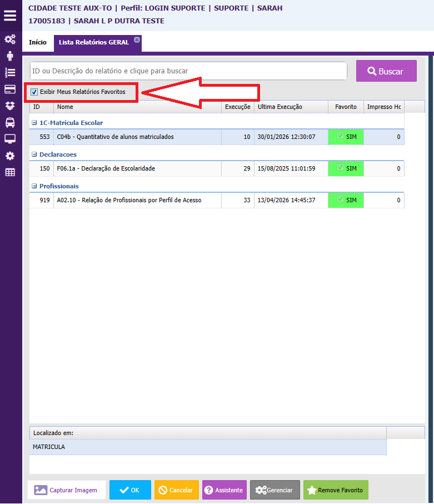Click the multiple gears sidebar icon

pyautogui.click(x=10, y=39)
